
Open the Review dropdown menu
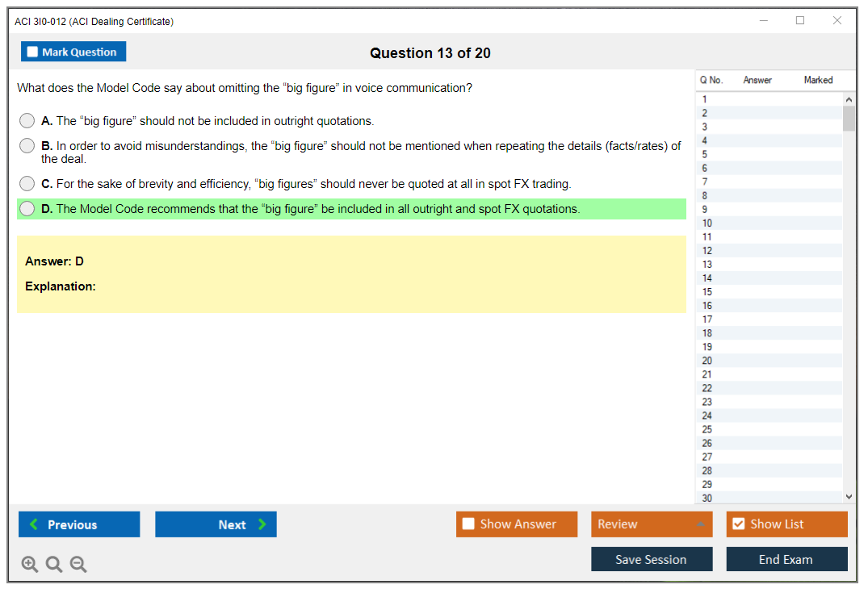click(x=652, y=524)
